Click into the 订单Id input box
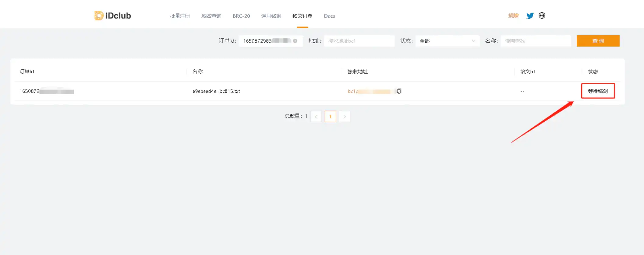Image resolution: width=644 pixels, height=255 pixels. click(265, 41)
